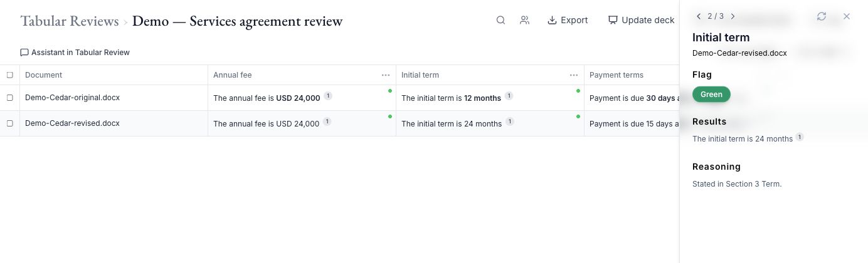Open citation 1 beside 12 months
Viewport: 868px width, 263px height.
[509, 96]
